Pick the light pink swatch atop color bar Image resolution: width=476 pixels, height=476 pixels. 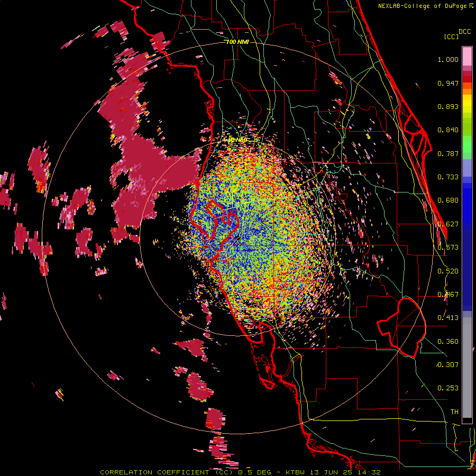pos(467,57)
